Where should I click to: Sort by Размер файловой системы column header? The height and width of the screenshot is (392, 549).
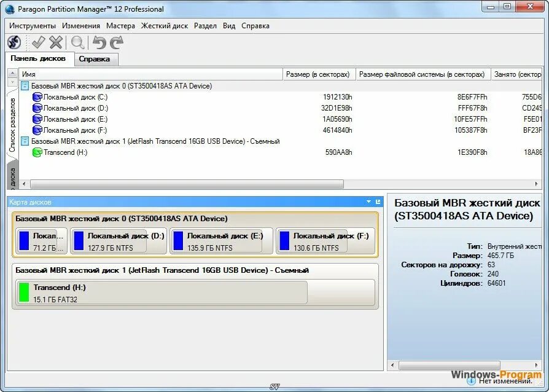(422, 74)
